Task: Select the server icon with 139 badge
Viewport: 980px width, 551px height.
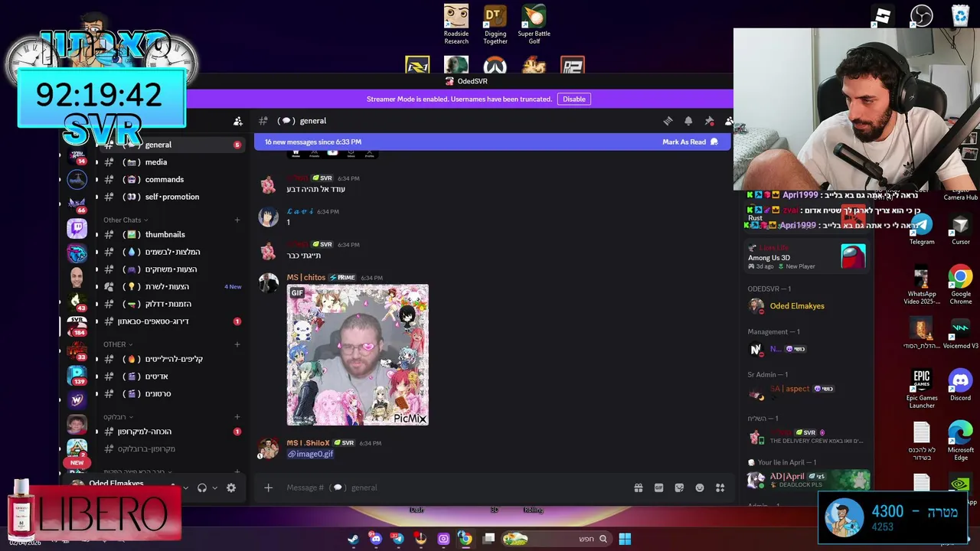Action: point(77,375)
